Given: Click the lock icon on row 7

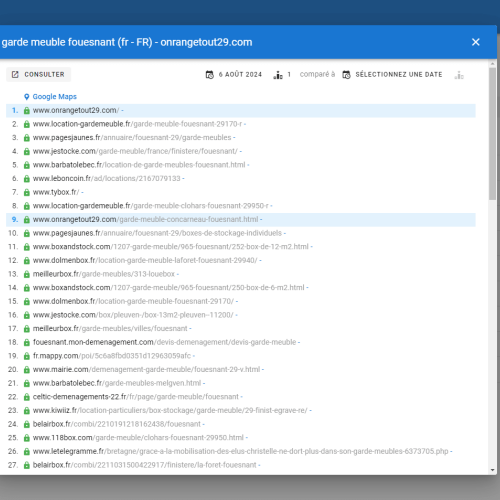Looking at the screenshot, I should [27, 192].
